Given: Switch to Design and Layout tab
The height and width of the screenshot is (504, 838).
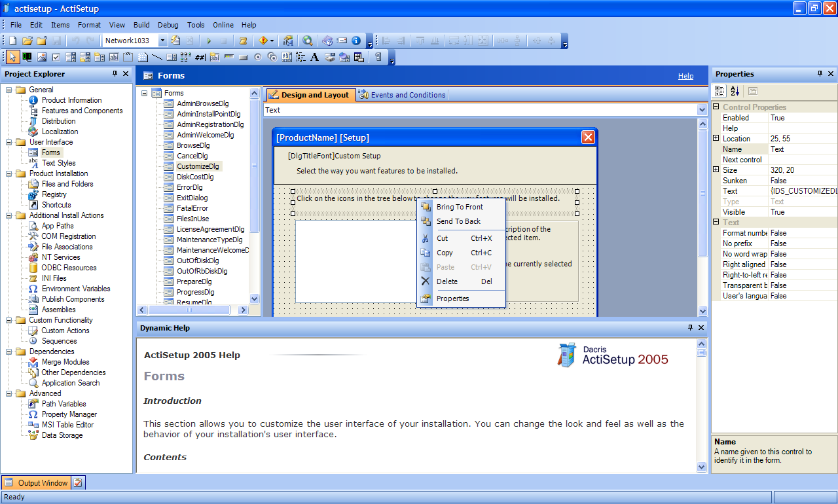Looking at the screenshot, I should pos(311,95).
